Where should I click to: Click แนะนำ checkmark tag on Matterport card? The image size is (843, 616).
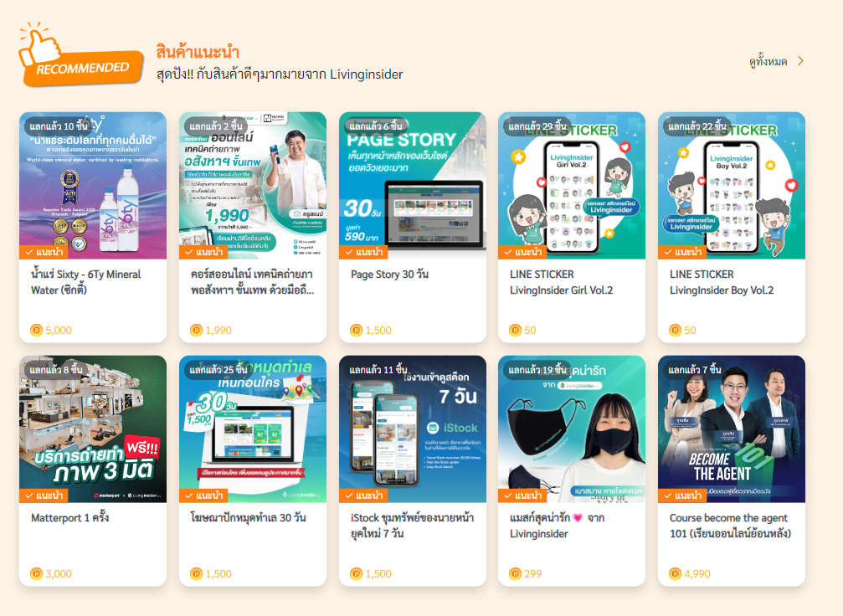44,495
